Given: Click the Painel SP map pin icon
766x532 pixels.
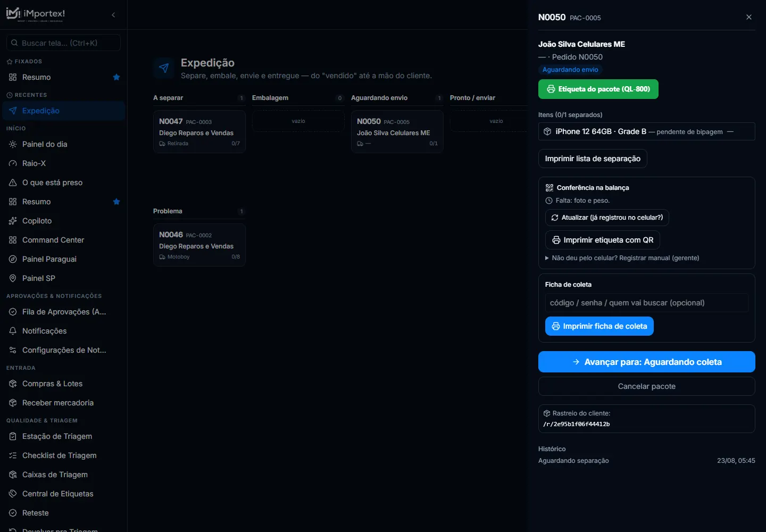Looking at the screenshot, I should pos(13,278).
